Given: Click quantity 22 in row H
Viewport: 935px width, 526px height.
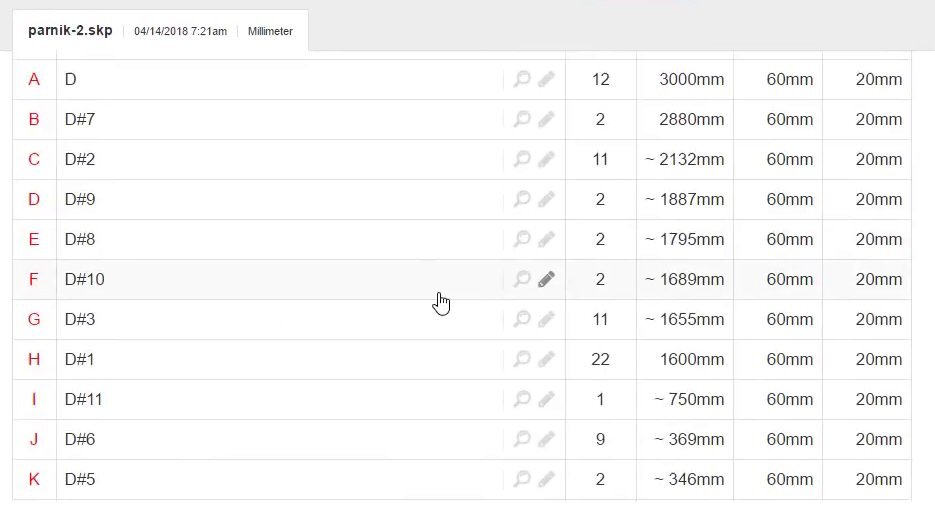Looking at the screenshot, I should coord(600,359).
